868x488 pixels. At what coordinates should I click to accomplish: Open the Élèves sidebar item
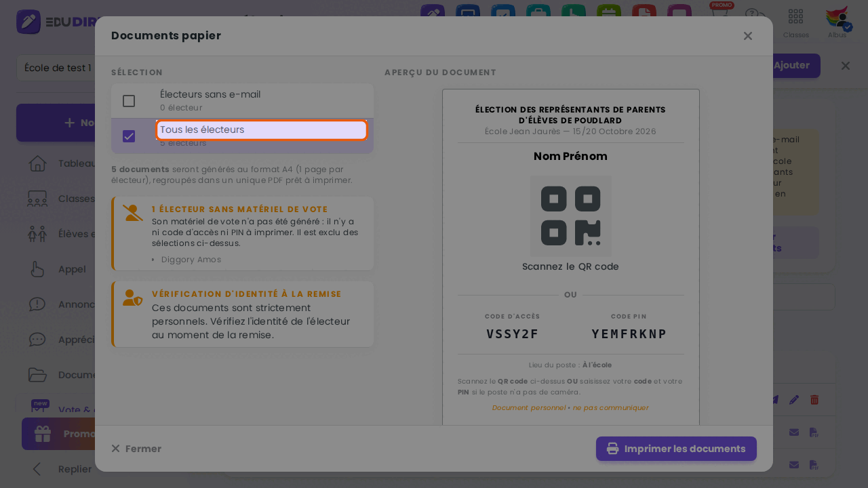point(61,234)
